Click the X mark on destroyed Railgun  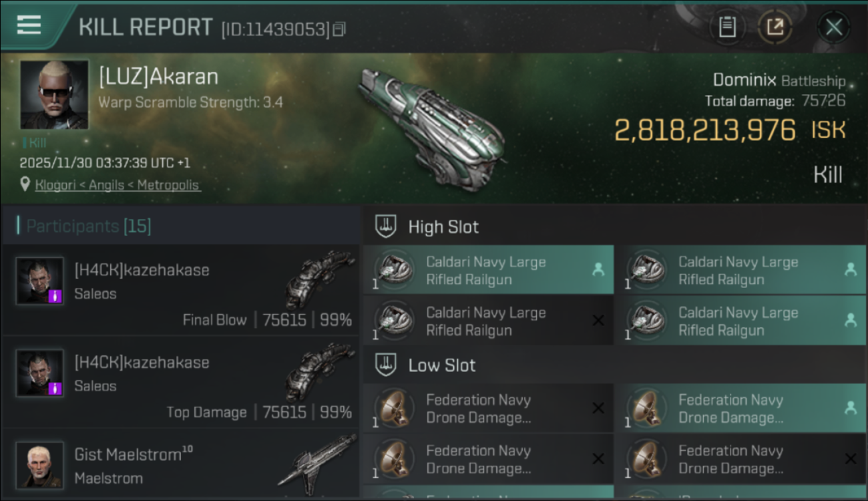point(598,321)
